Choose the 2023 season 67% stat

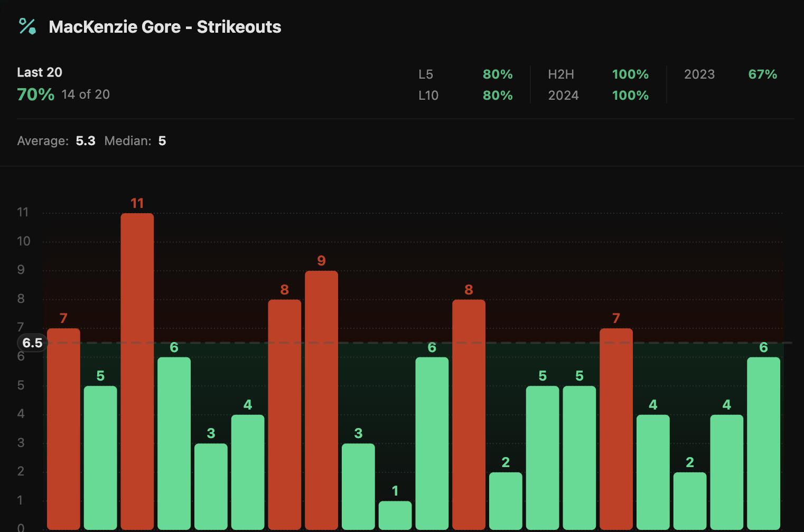click(x=762, y=74)
